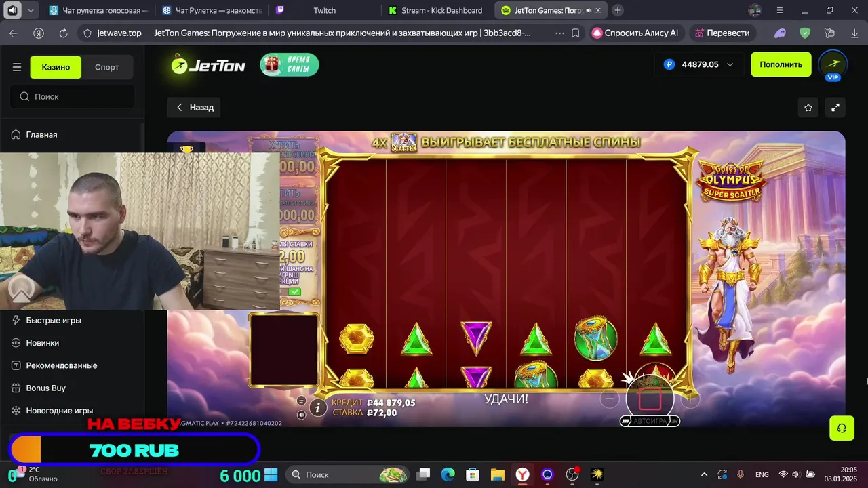This screenshot has width=868, height=488.
Task: Switch to the Twitch tab
Action: [x=324, y=10]
